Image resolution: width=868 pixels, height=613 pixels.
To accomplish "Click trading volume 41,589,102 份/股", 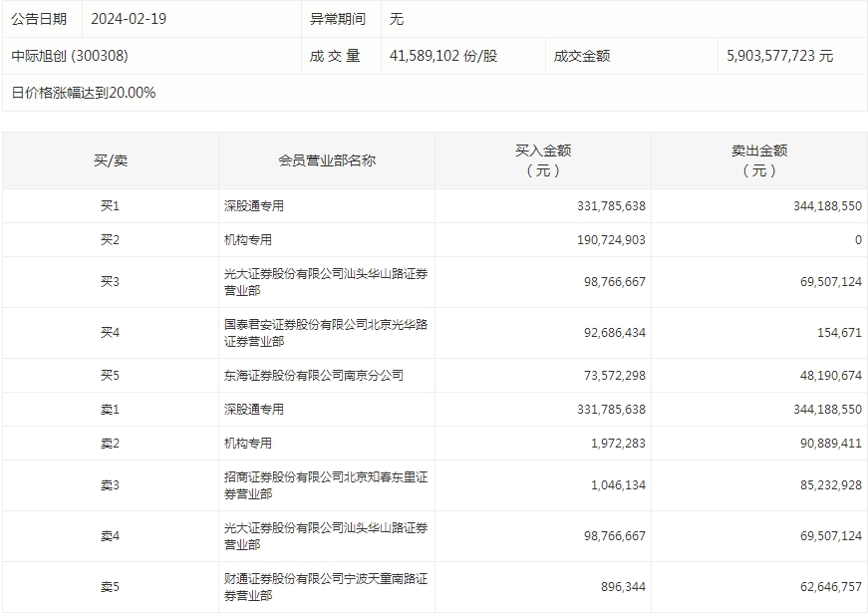I will [443, 56].
